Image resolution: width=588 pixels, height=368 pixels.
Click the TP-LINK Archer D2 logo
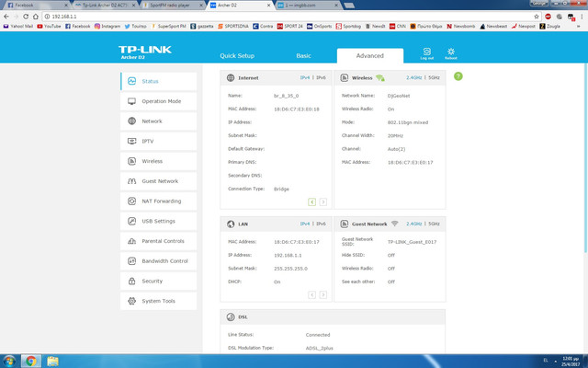click(145, 52)
